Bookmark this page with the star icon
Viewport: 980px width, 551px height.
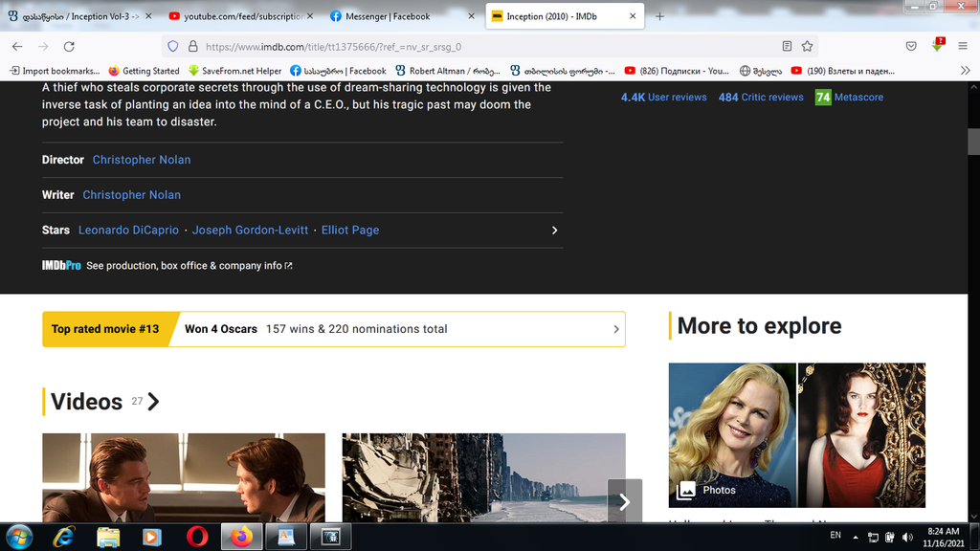coord(808,46)
